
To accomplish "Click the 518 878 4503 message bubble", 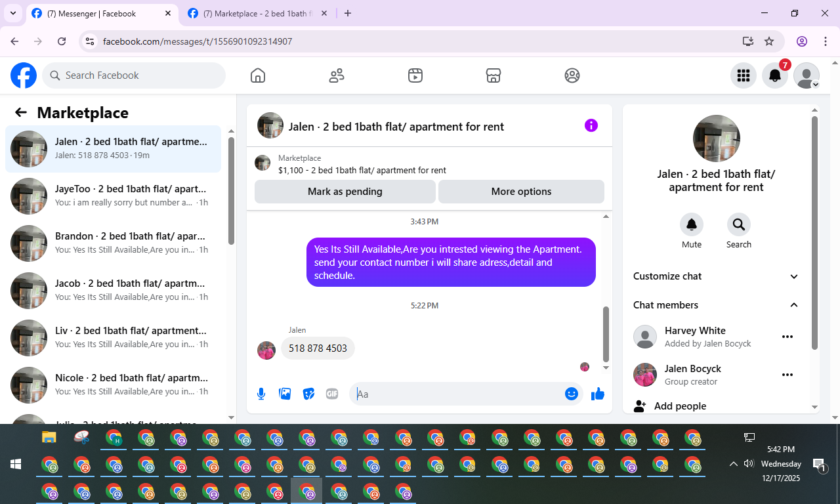I will pyautogui.click(x=318, y=348).
